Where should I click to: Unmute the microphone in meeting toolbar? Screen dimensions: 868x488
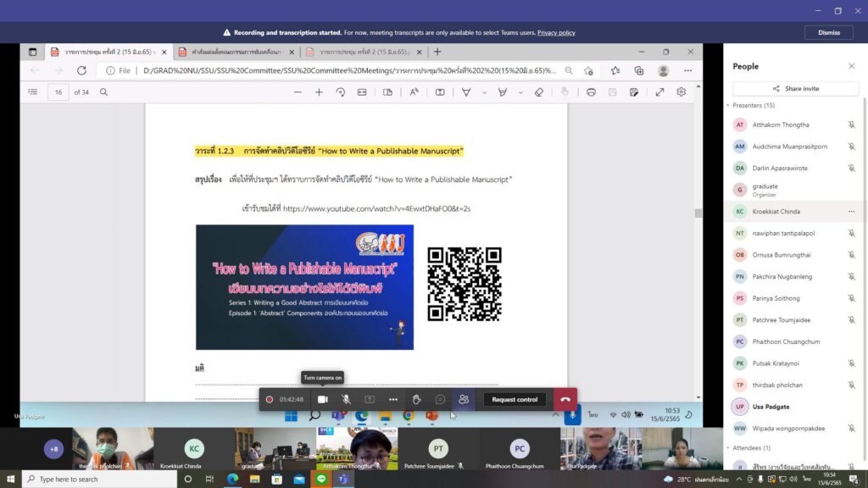click(x=346, y=400)
